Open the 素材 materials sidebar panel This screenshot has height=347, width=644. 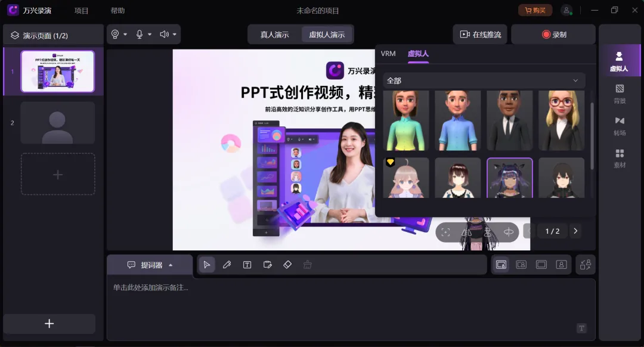pos(620,158)
